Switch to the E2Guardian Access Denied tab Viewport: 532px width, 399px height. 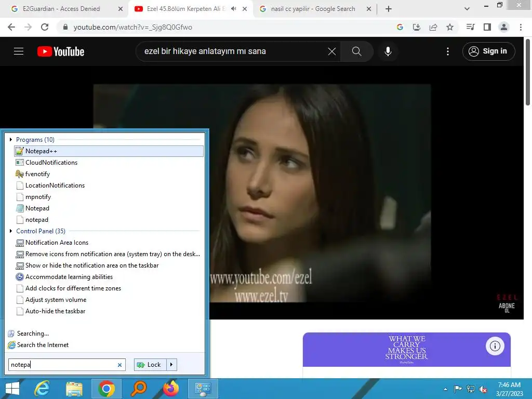pyautogui.click(x=61, y=9)
